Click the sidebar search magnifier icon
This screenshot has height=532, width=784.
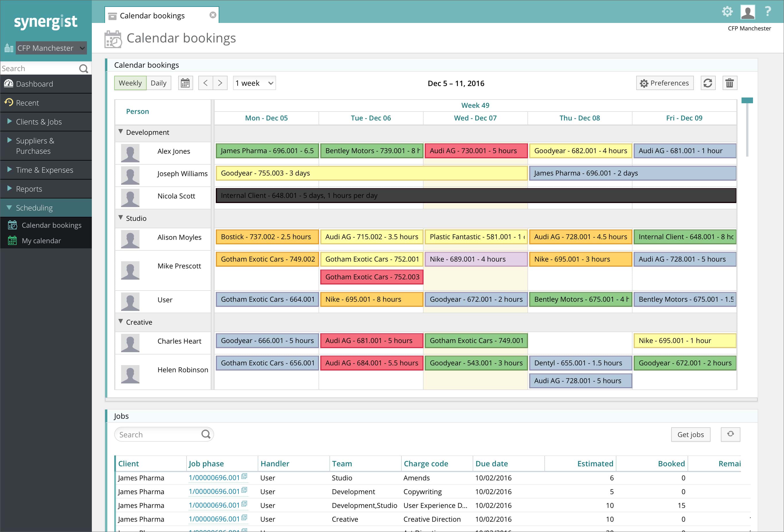pos(83,69)
